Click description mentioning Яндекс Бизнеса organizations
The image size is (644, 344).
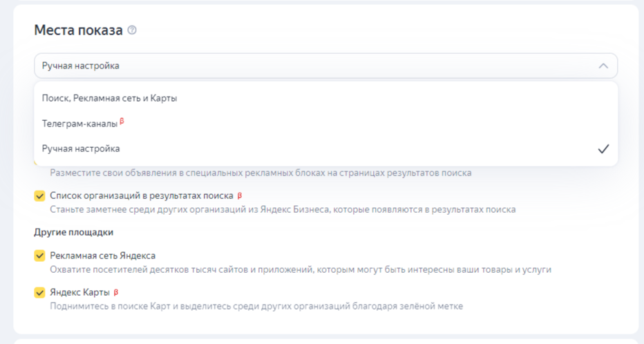[x=283, y=210]
